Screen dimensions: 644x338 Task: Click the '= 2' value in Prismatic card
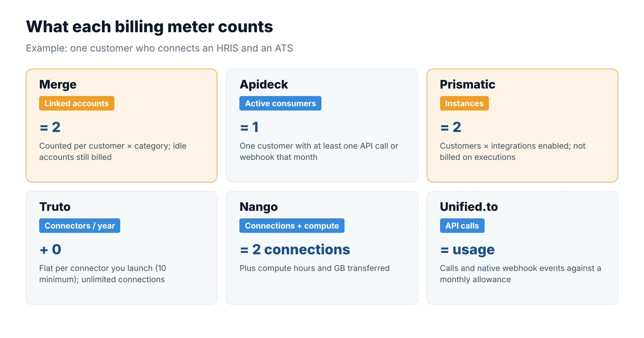tap(451, 127)
